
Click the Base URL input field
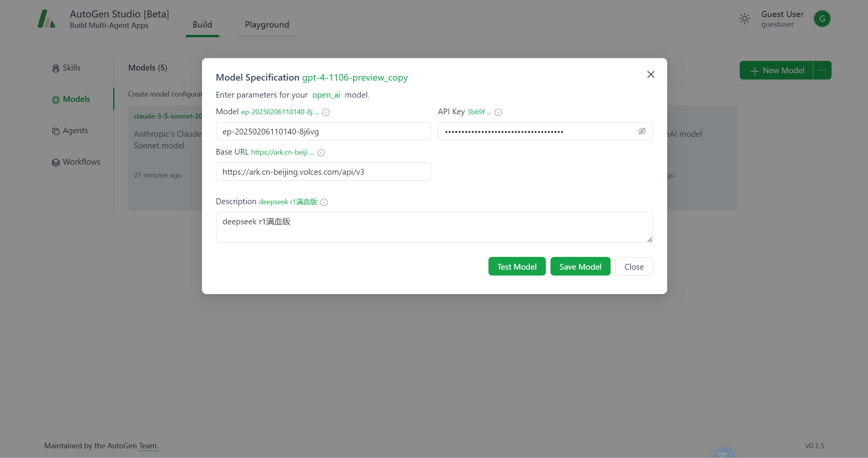323,172
